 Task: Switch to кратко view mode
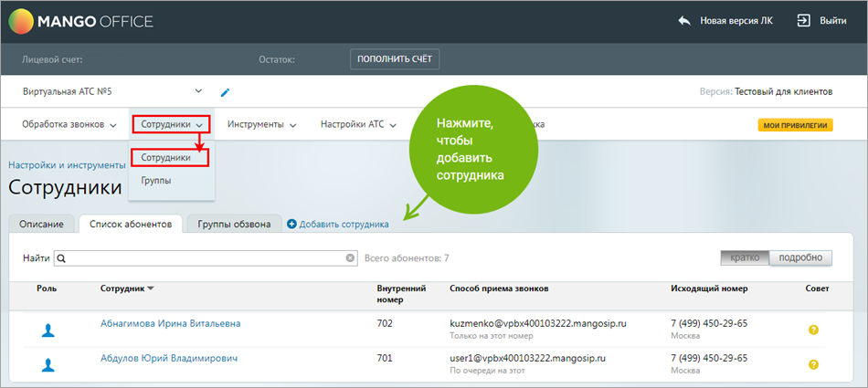(745, 258)
